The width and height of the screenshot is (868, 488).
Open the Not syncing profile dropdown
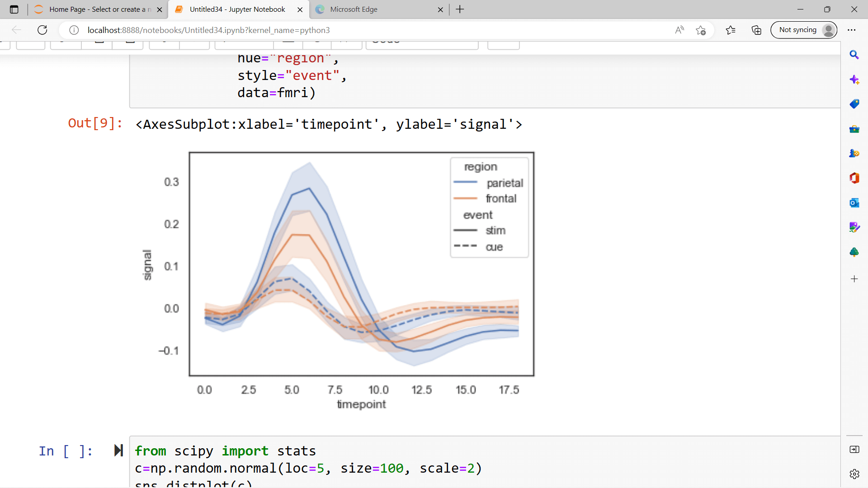[804, 30]
